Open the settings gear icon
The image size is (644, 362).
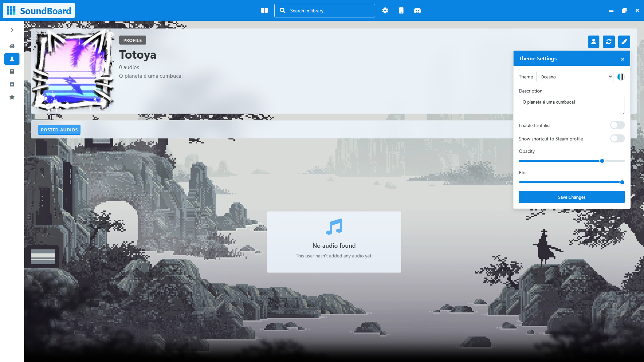385,10
